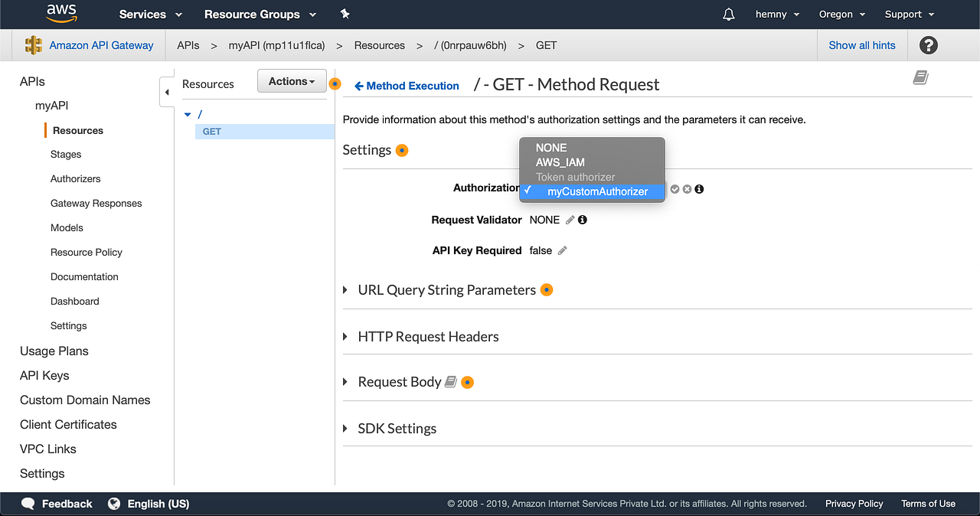
Task: Open notifications via bell icon
Action: [x=728, y=14]
